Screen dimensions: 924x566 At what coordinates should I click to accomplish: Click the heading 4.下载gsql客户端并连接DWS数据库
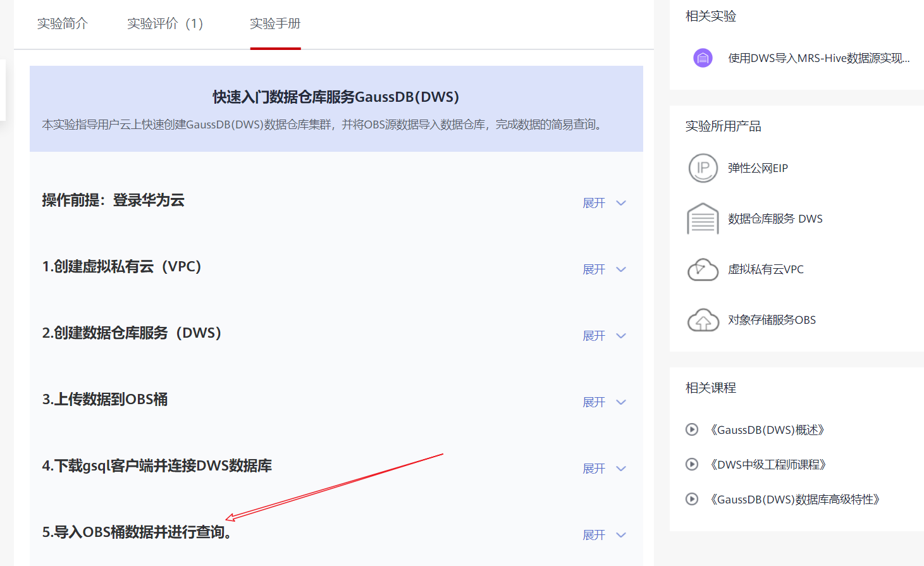pyautogui.click(x=157, y=466)
